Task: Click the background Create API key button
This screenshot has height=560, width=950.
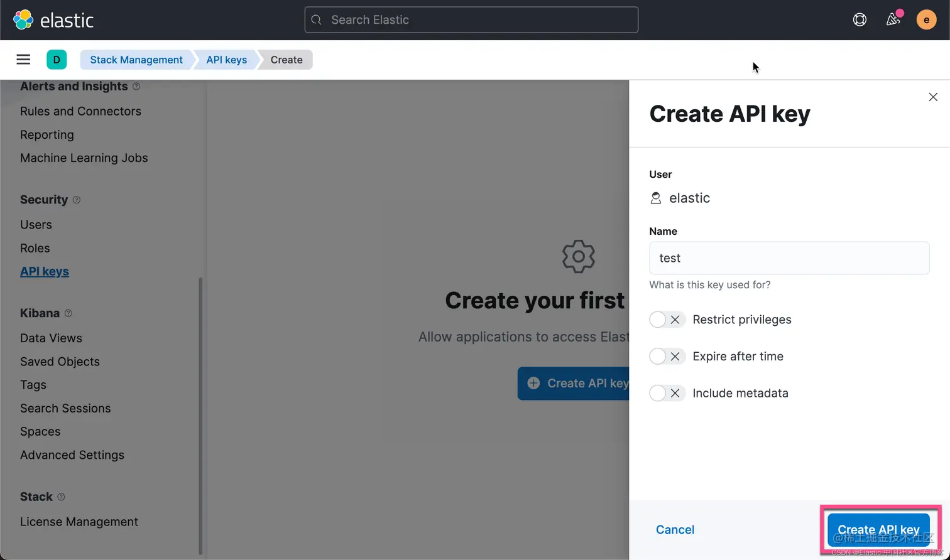Action: tap(574, 384)
